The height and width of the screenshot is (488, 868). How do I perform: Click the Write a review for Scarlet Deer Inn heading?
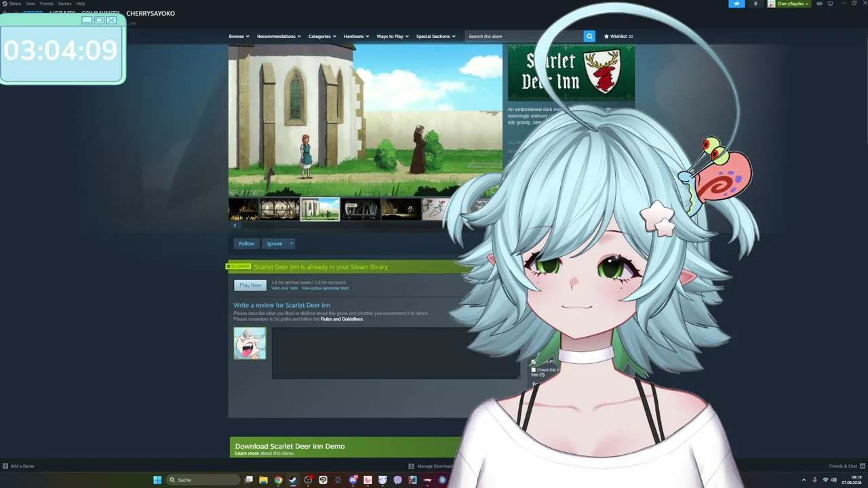282,306
